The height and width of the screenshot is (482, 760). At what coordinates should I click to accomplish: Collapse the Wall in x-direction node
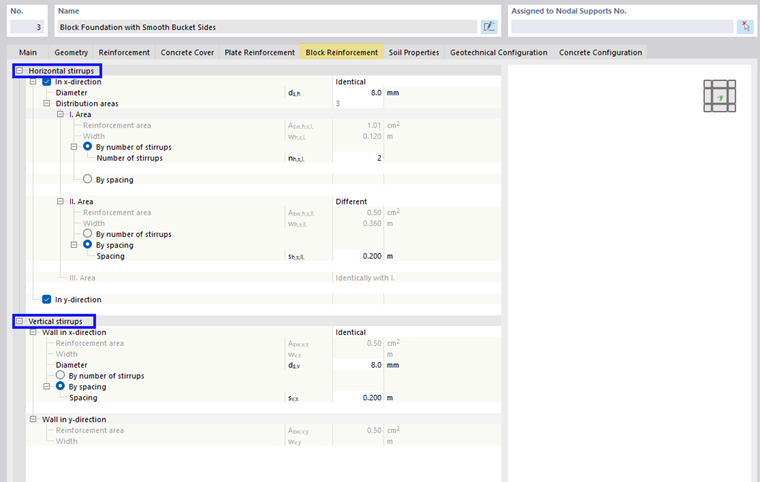click(33, 332)
